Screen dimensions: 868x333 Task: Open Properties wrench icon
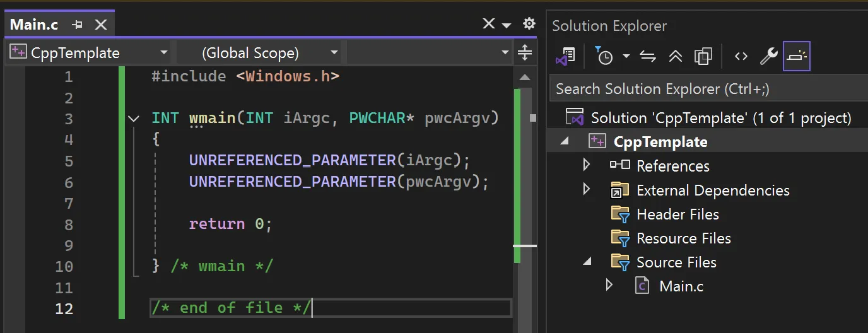[768, 56]
